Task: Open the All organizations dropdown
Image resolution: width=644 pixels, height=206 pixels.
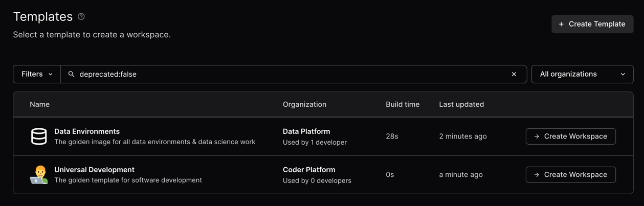Action: [x=582, y=74]
